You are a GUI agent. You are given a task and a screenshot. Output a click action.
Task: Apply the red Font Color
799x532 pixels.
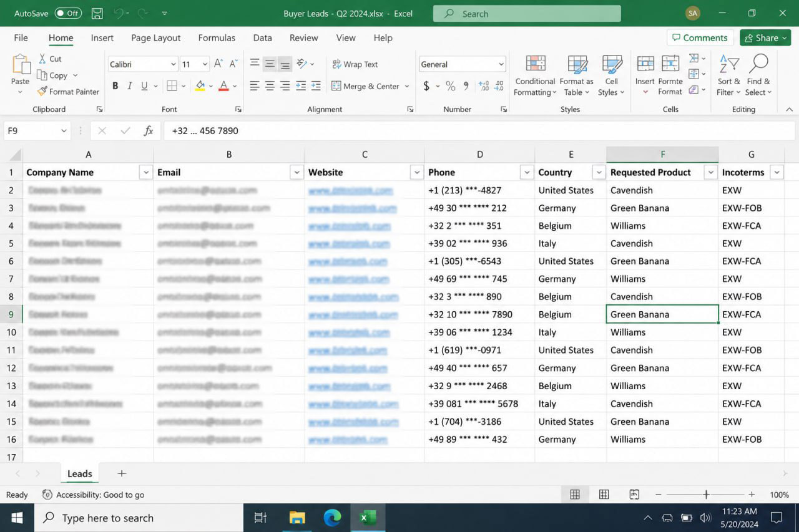[x=223, y=86]
